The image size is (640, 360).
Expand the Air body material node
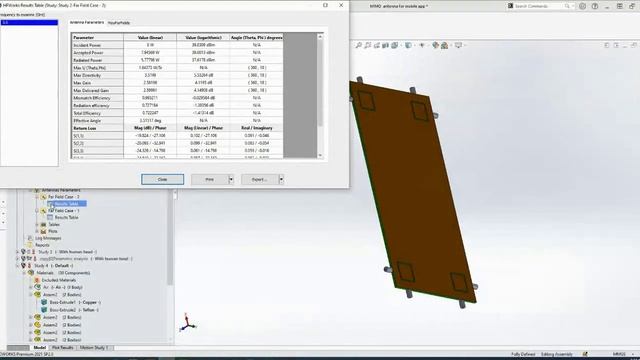[31, 287]
